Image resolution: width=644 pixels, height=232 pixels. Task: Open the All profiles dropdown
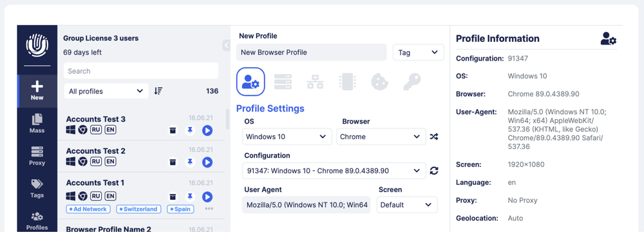click(x=106, y=91)
